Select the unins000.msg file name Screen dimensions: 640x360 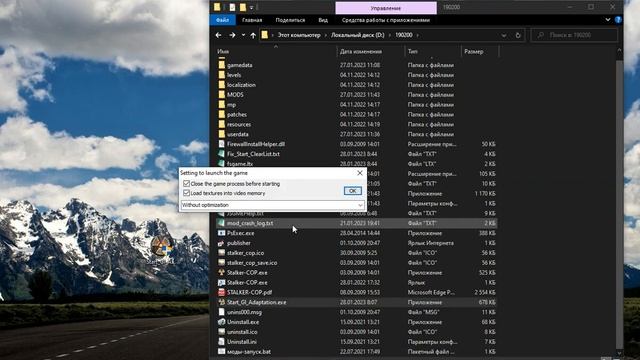click(244, 312)
